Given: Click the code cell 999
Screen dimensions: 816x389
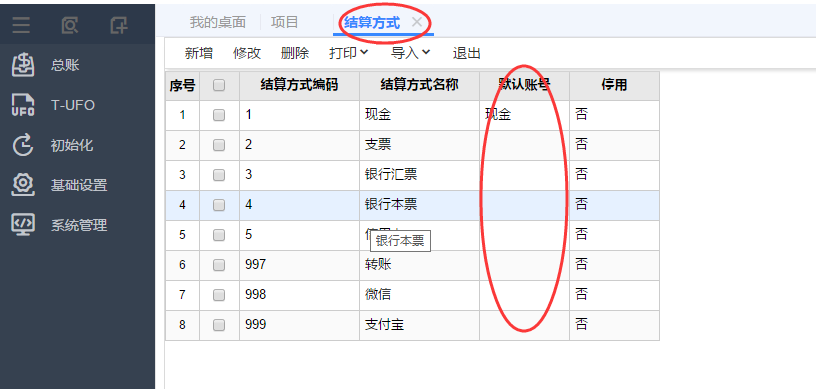Looking at the screenshot, I should (x=299, y=325).
